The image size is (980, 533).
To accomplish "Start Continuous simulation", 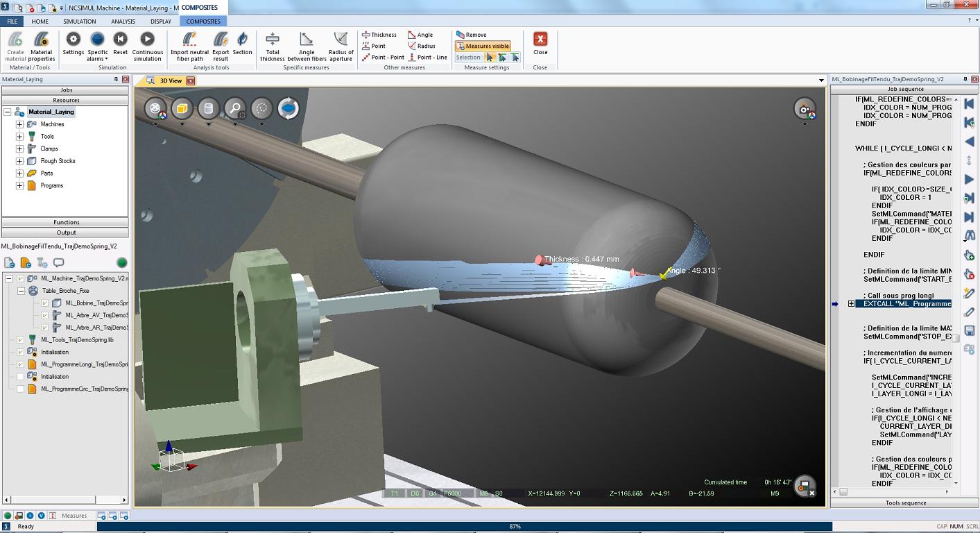I will tap(148, 46).
